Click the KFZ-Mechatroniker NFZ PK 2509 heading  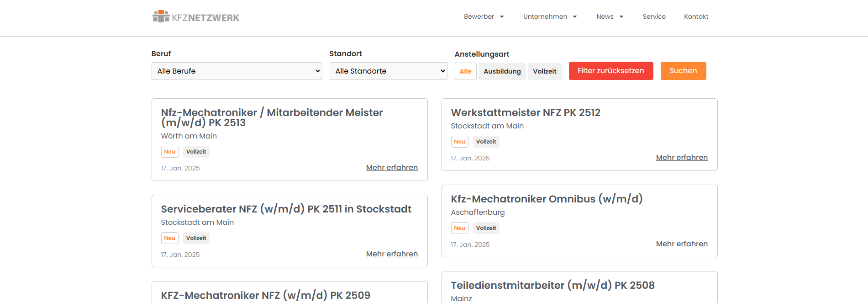pyautogui.click(x=265, y=295)
